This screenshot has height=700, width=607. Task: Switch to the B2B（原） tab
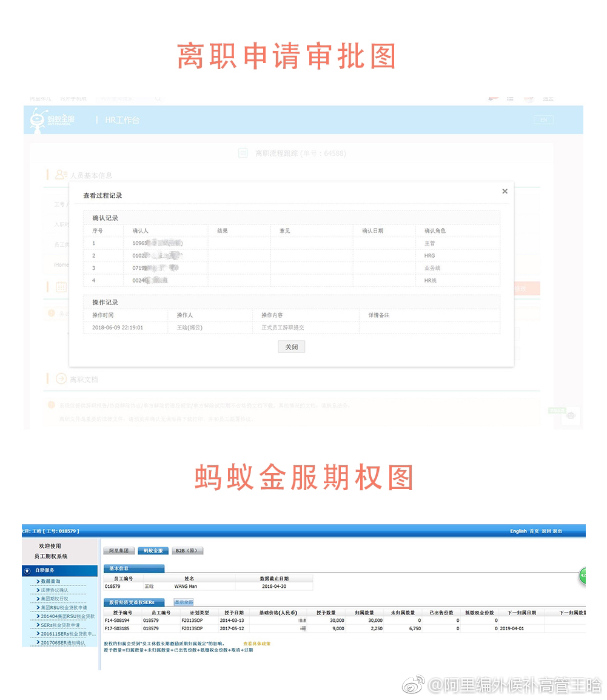[187, 551]
